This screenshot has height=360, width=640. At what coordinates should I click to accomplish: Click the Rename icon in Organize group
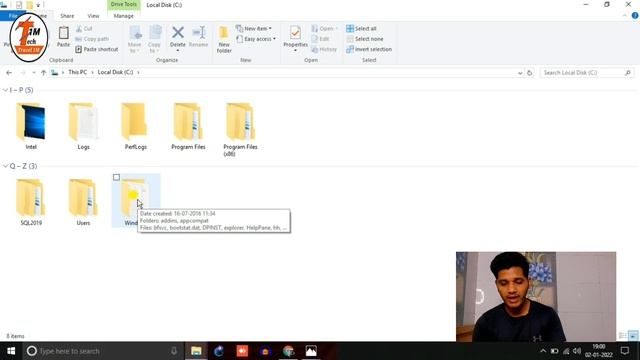[199, 32]
